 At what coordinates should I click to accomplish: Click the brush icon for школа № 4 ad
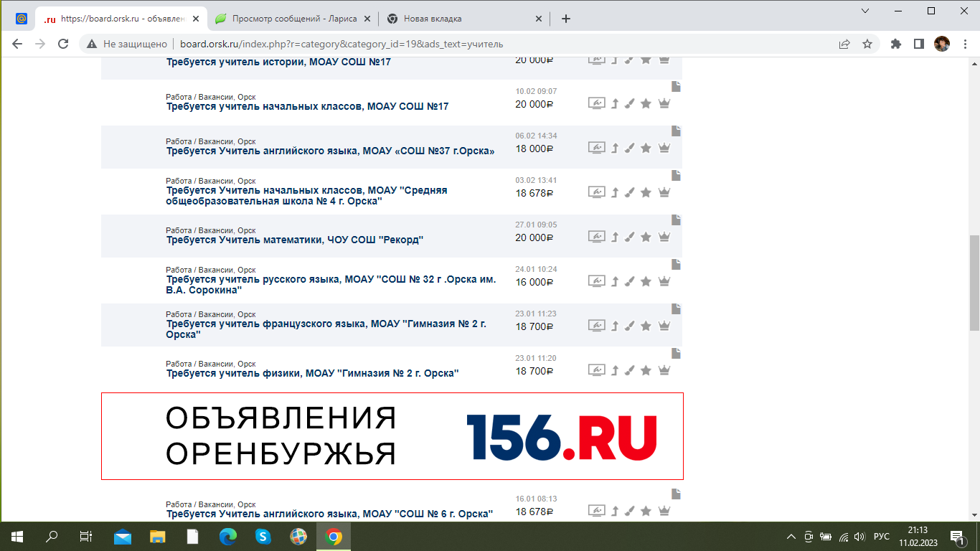coord(629,192)
